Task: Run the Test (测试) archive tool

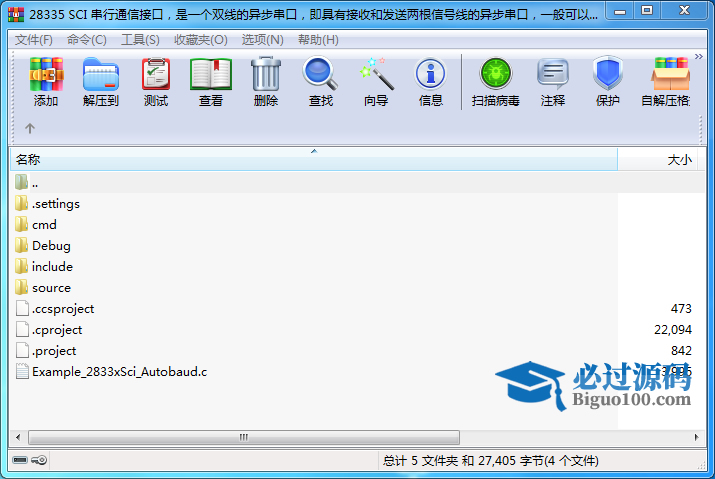Action: [156, 74]
